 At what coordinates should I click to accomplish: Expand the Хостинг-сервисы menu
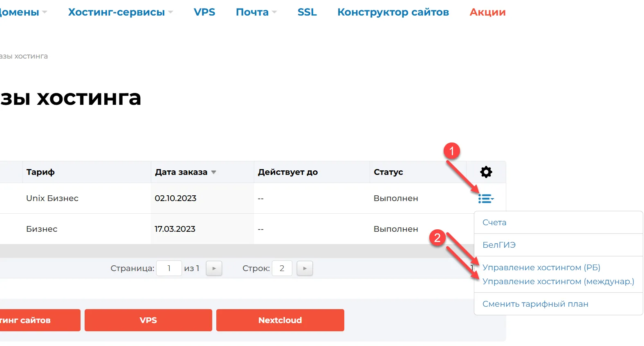[120, 12]
